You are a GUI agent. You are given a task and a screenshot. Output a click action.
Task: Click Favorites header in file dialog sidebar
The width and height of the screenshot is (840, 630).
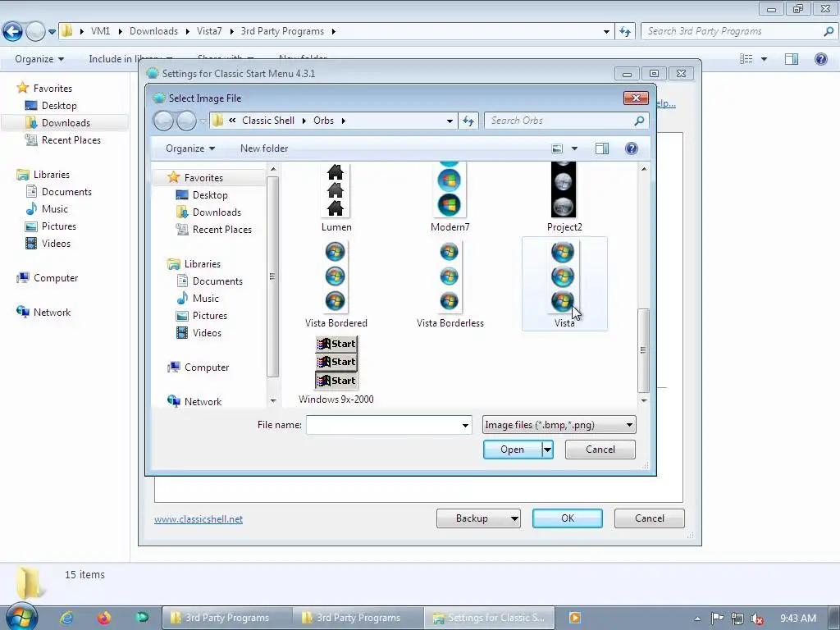pyautogui.click(x=203, y=178)
